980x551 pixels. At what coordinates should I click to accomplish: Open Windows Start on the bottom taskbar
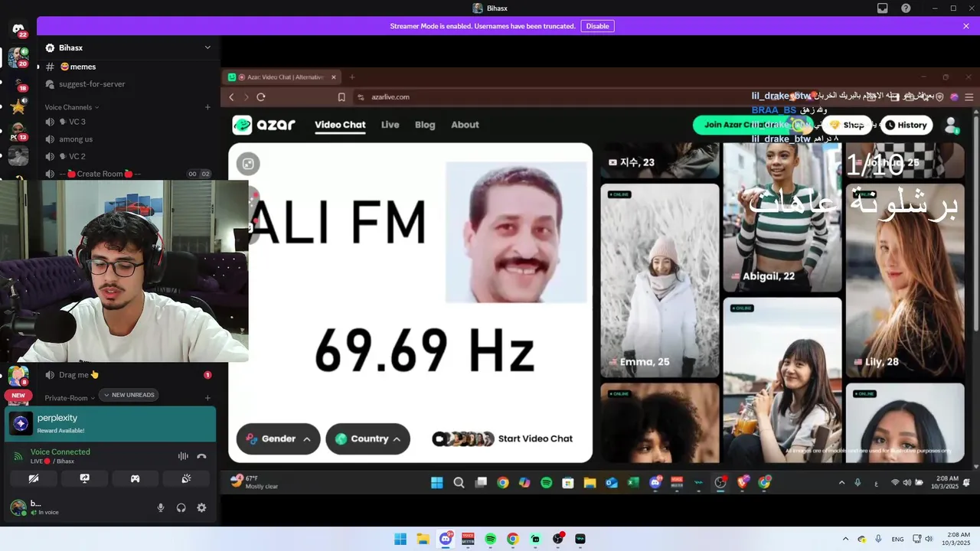400,539
